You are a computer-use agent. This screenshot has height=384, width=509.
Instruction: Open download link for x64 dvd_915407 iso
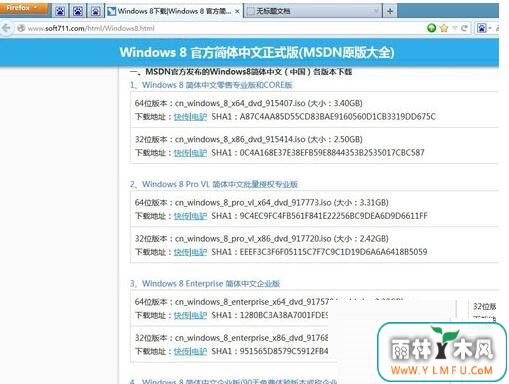[190, 117]
